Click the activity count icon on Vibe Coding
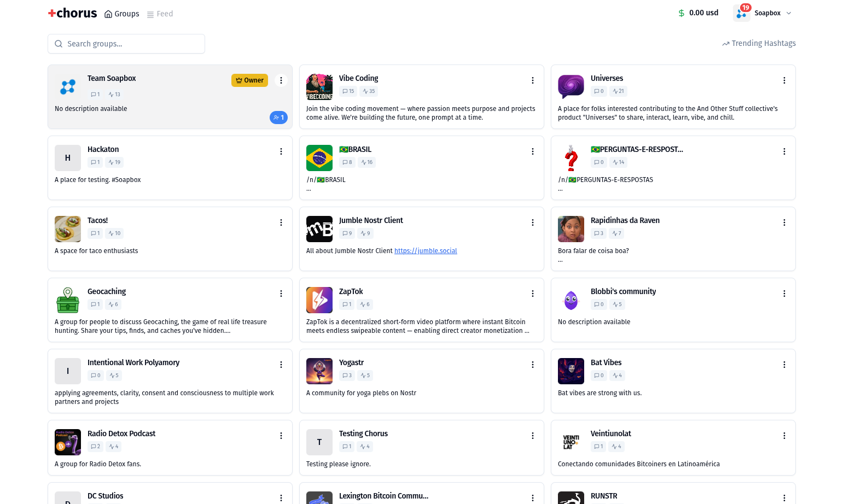This screenshot has height=504, width=844. tap(368, 91)
